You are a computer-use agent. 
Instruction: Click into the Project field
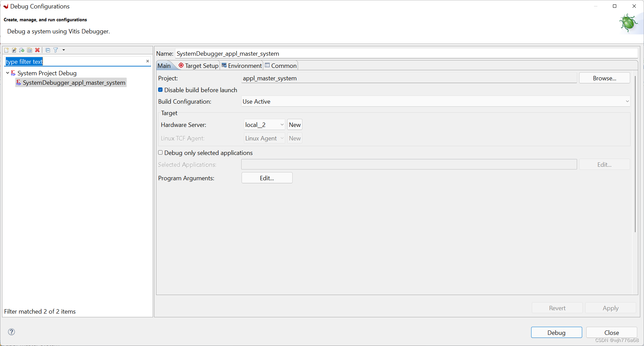pyautogui.click(x=409, y=78)
